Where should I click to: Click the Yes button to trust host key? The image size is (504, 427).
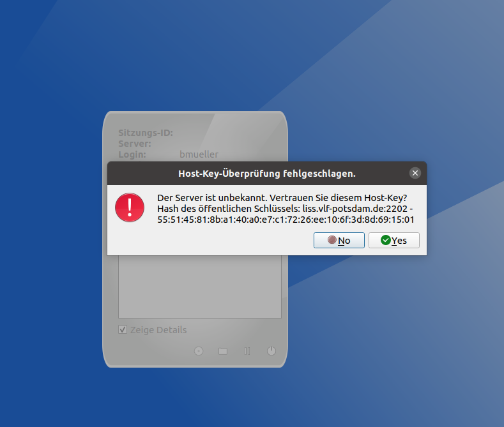[393, 240]
